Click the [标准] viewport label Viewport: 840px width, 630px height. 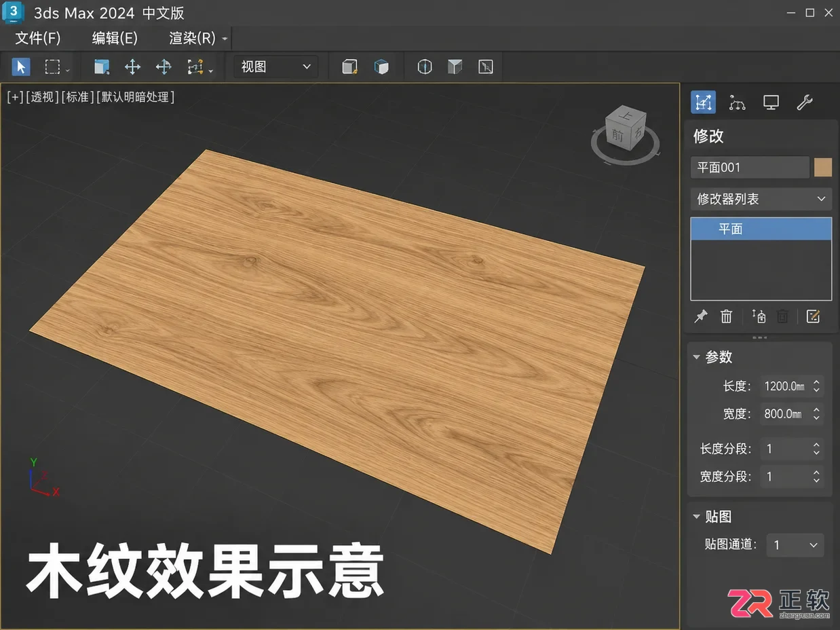[x=77, y=97]
